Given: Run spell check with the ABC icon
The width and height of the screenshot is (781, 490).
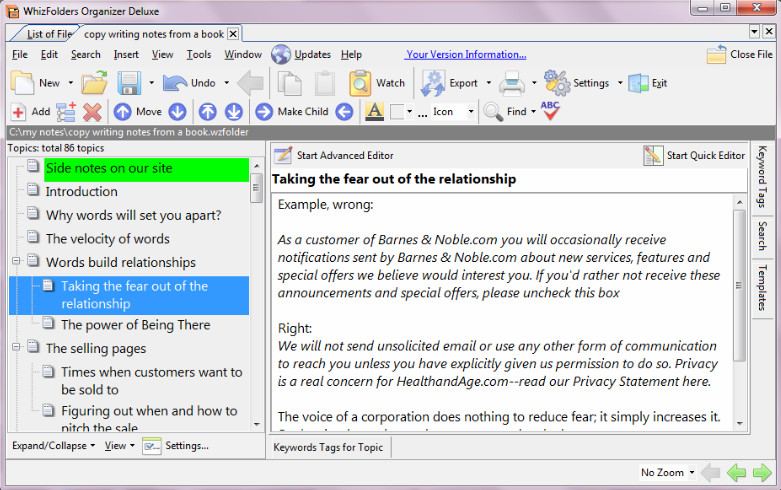Looking at the screenshot, I should (550, 111).
